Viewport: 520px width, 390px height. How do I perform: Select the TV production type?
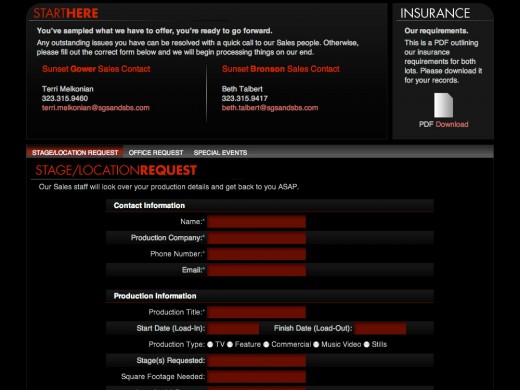click(x=210, y=344)
